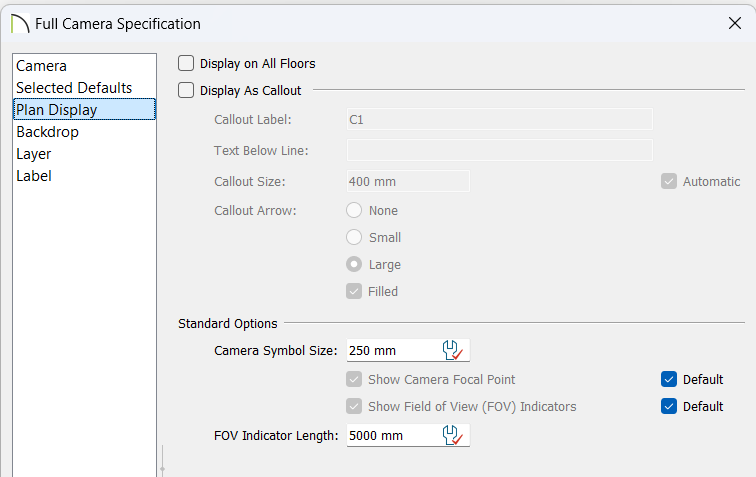Click the FOV Indicator Length default wrench icon
Image resolution: width=756 pixels, height=477 pixels.
[x=452, y=436]
